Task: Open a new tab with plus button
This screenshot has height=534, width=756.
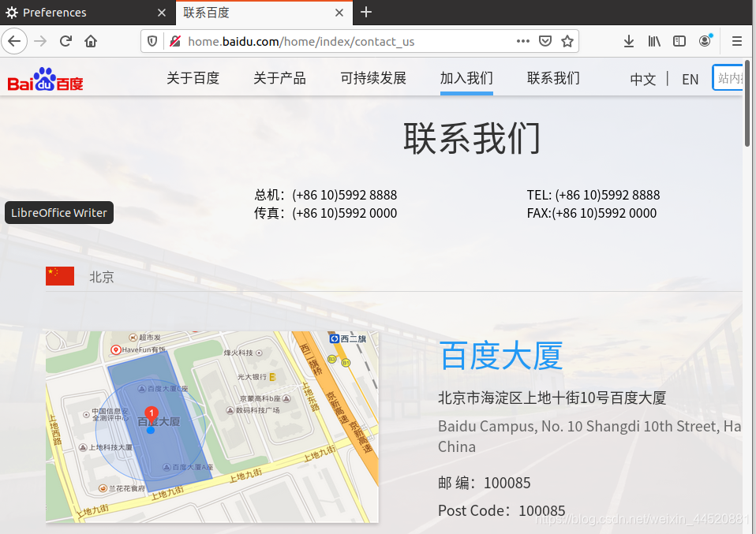Action: (x=366, y=12)
